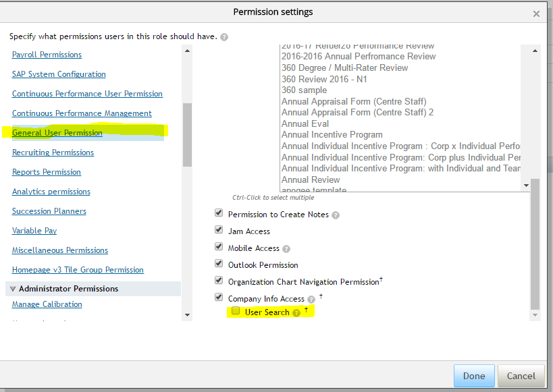Click help icon next to Company Info Access
Screen dimensions: 553x392
point(311,300)
